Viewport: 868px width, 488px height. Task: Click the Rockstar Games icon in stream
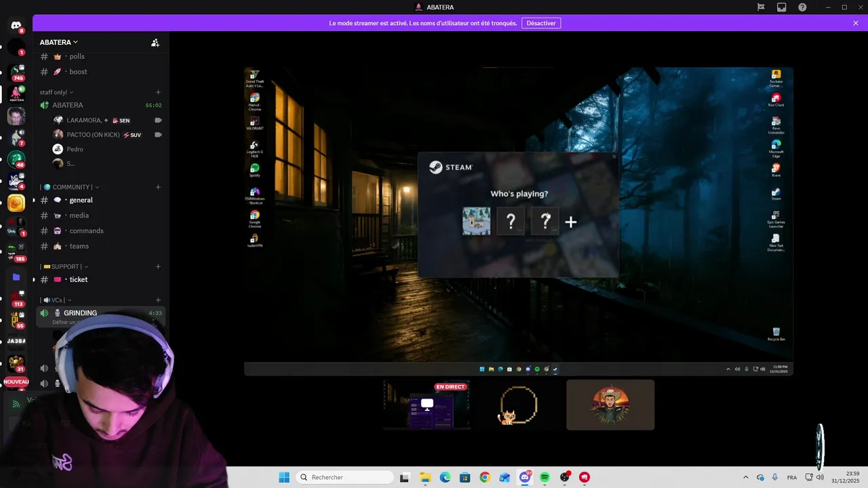776,78
